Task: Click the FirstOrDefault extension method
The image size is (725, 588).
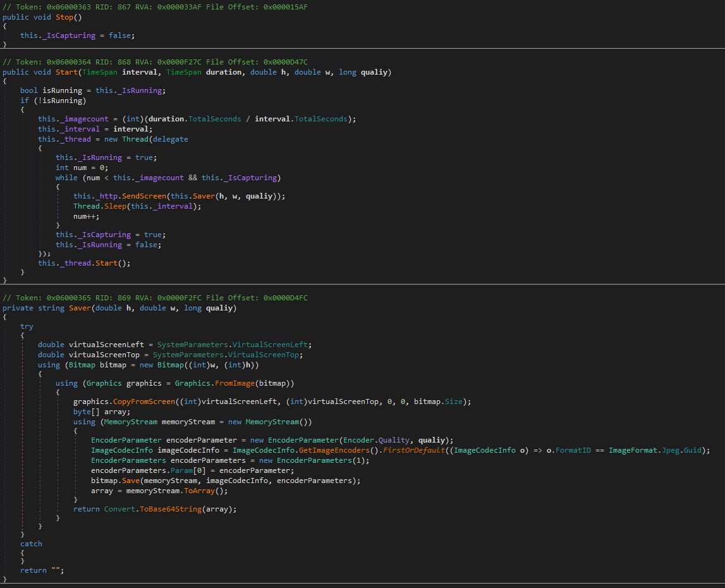Action: (414, 450)
